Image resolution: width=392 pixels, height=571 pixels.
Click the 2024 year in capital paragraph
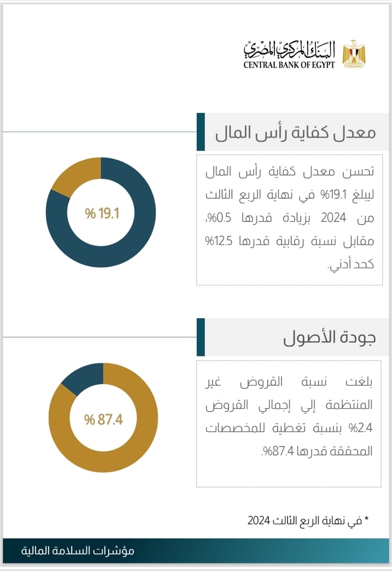(333, 218)
